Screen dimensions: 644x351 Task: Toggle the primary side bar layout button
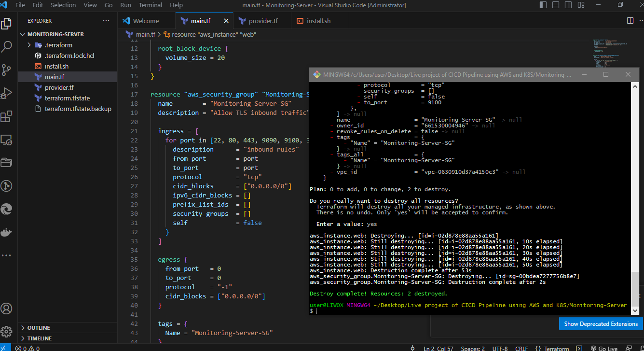click(544, 5)
